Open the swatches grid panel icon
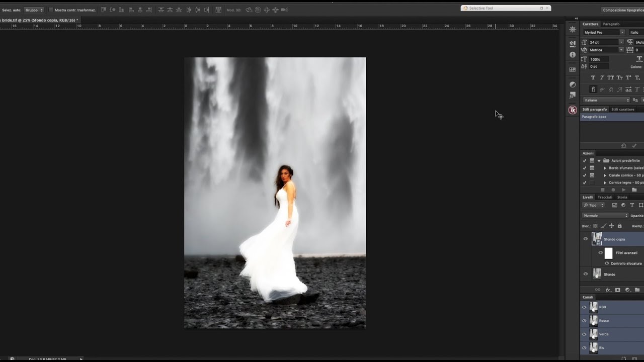Screen dimensions: 644x362 tap(573, 69)
